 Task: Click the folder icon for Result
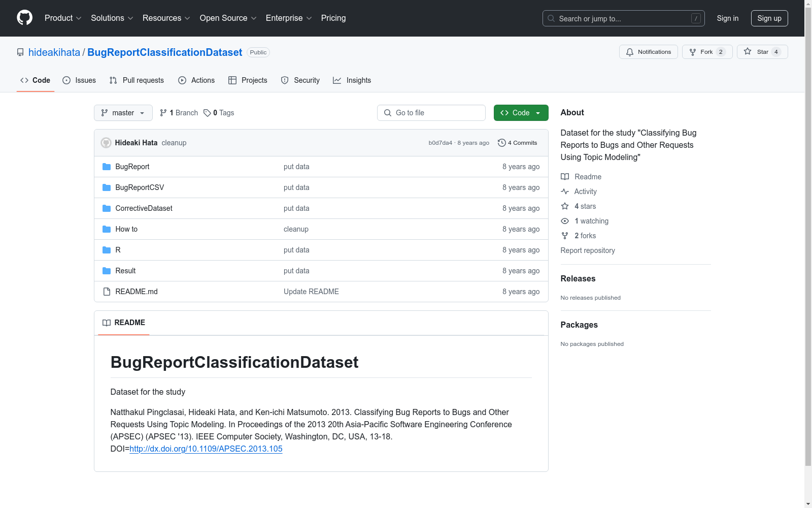click(x=107, y=271)
